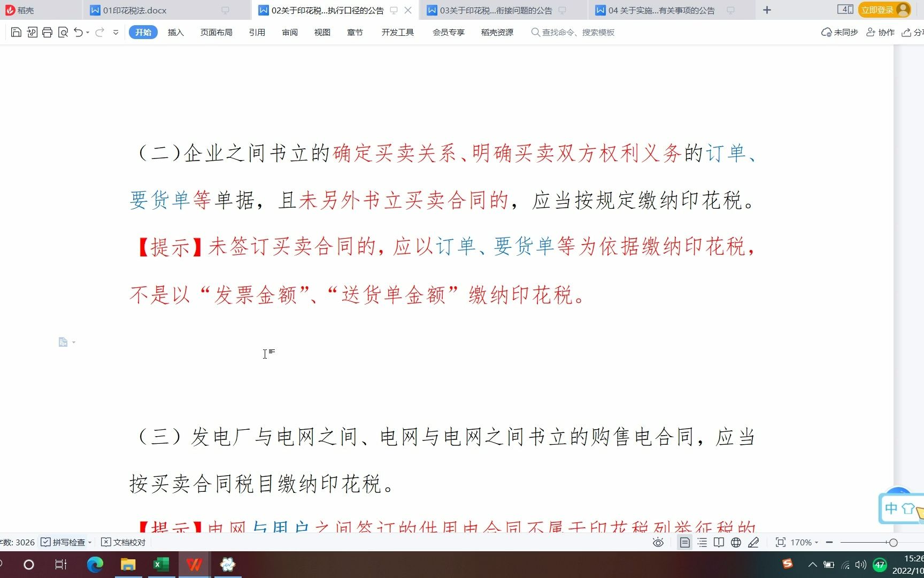Select page layout view icon
924x578 pixels.
tap(684, 543)
